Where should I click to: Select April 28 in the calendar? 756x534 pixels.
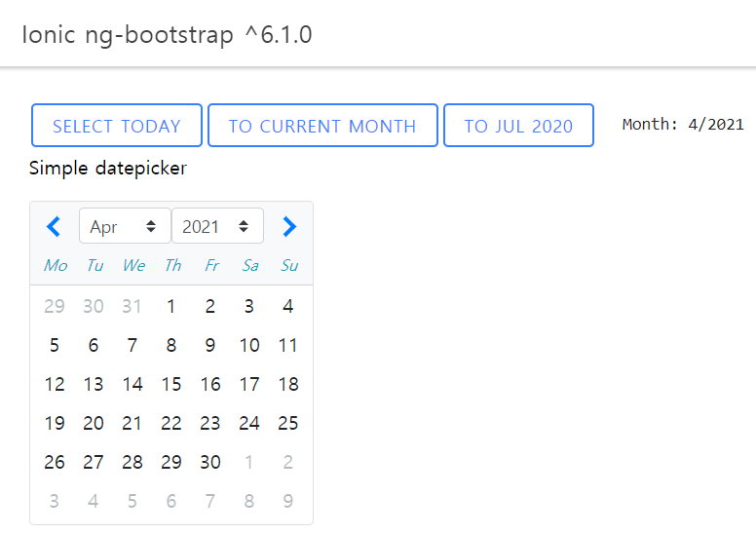tap(132, 462)
